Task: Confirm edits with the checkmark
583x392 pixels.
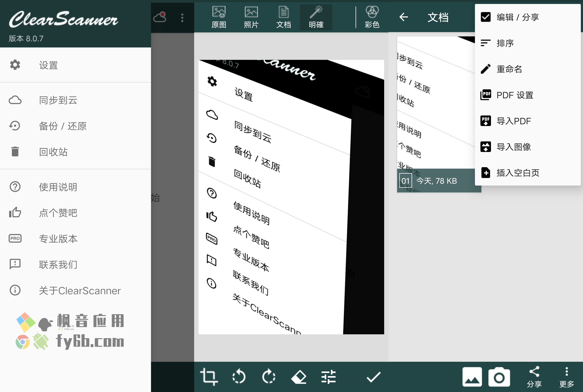Action: (x=374, y=377)
